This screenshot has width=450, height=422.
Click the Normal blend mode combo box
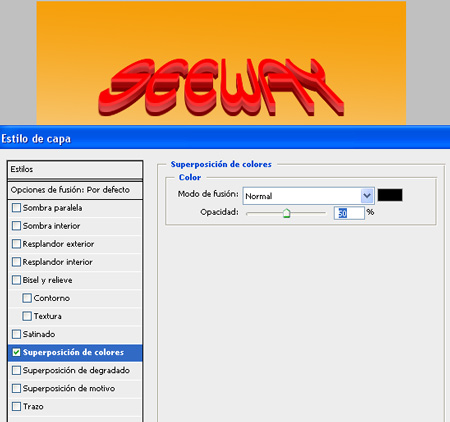coord(309,196)
